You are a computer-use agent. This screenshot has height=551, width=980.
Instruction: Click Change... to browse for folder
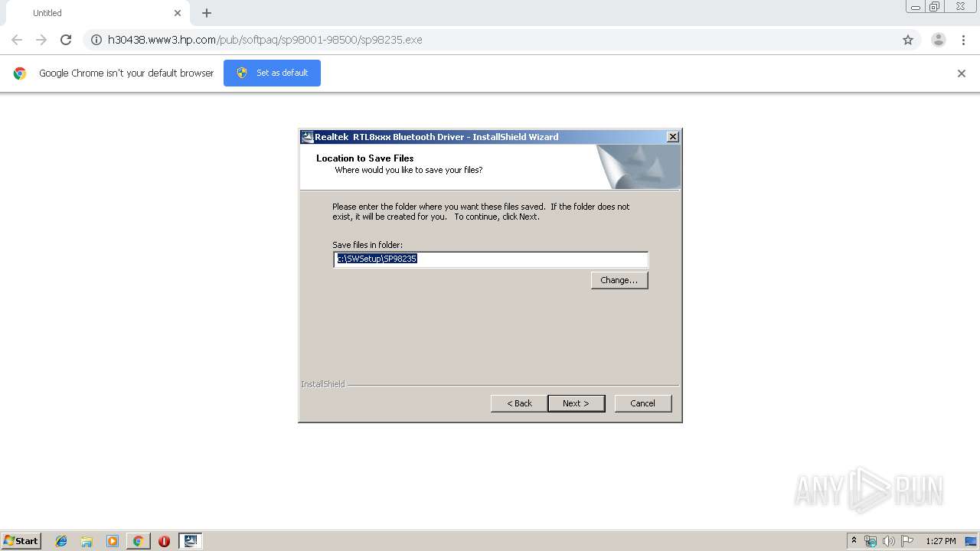click(x=619, y=280)
